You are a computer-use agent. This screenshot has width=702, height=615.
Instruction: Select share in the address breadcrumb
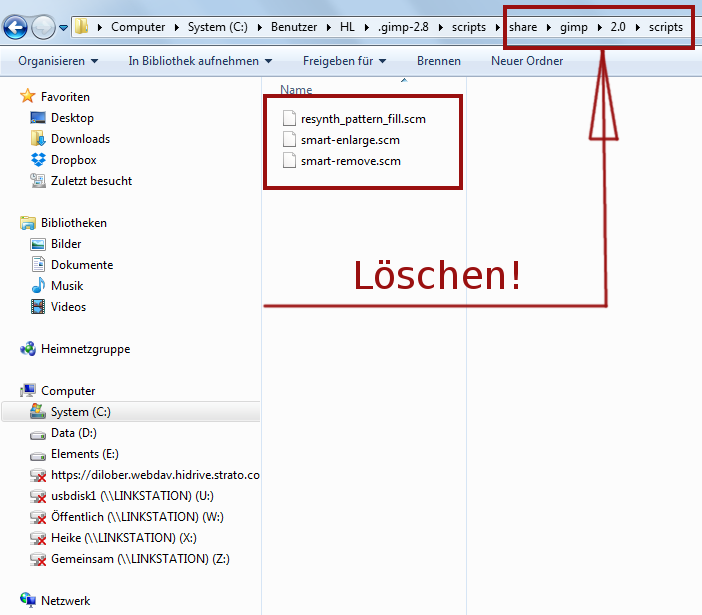(523, 27)
